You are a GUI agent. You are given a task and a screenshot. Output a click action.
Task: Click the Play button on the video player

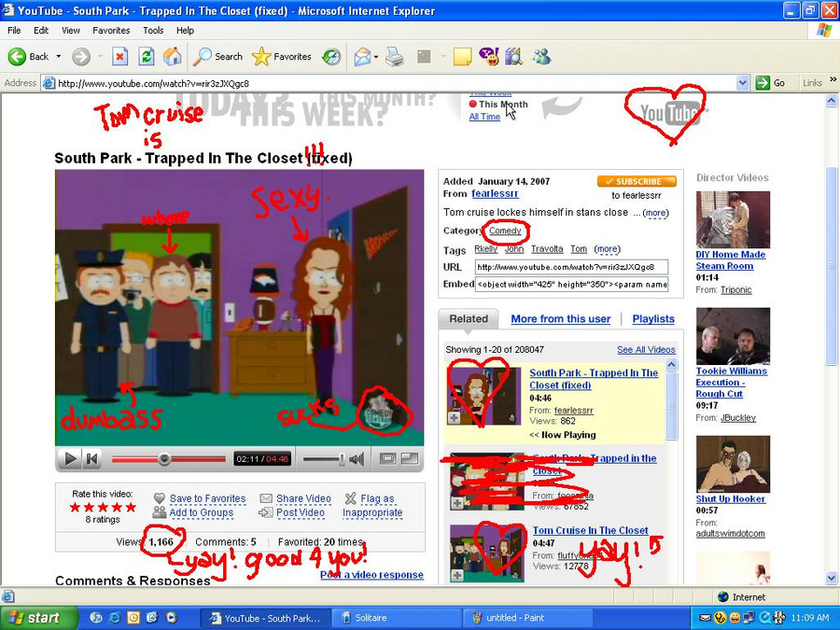[x=70, y=458]
